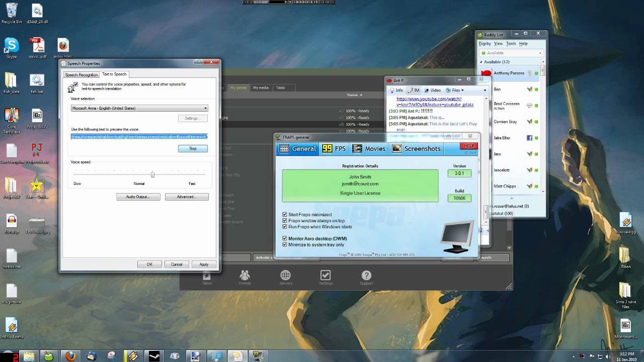Open the View menu in Buddy List
Viewport: 644px width, 362px height.
tap(499, 44)
